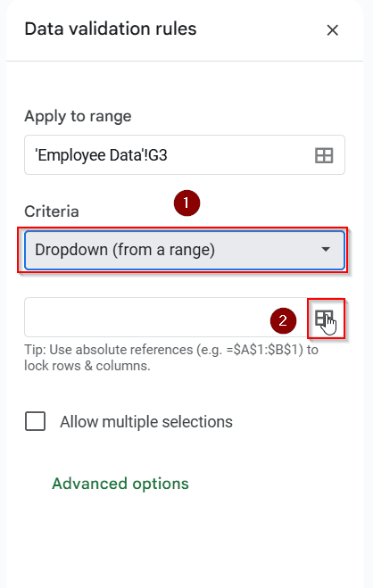The height and width of the screenshot is (588, 373).
Task: Tick the Allow multiple selections checkbox
Action: (35, 421)
